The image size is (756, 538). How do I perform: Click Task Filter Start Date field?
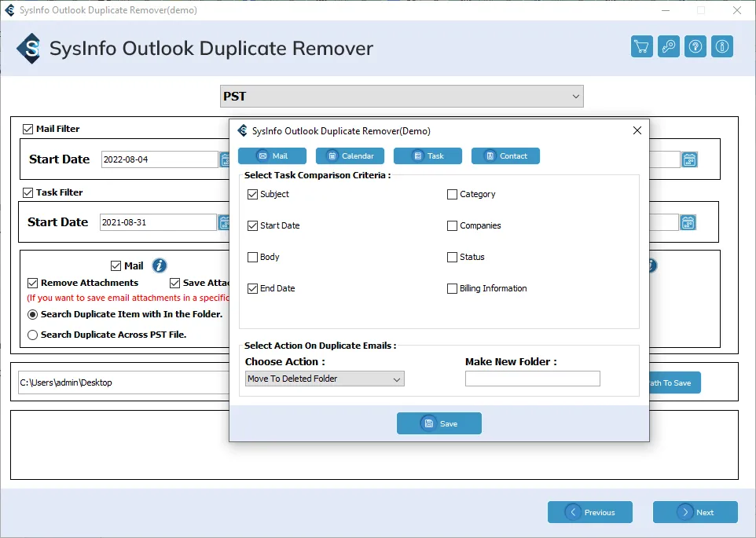158,222
